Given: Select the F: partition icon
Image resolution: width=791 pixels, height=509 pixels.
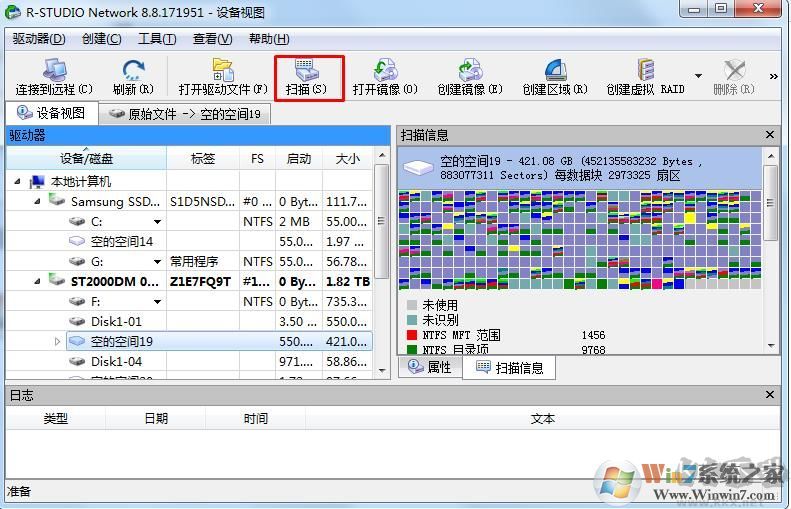Looking at the screenshot, I should pos(77,301).
